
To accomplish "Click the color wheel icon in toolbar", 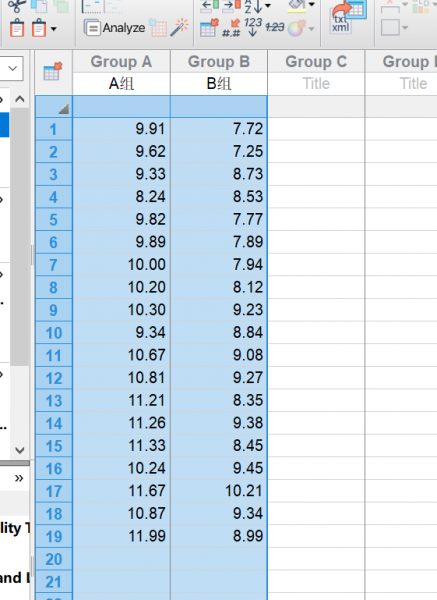I will tap(296, 28).
